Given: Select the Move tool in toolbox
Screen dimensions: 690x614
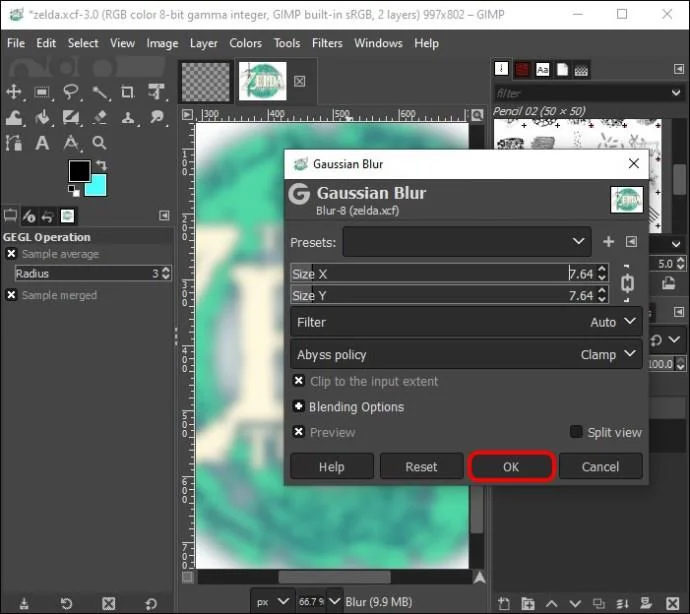Looking at the screenshot, I should [x=14, y=92].
